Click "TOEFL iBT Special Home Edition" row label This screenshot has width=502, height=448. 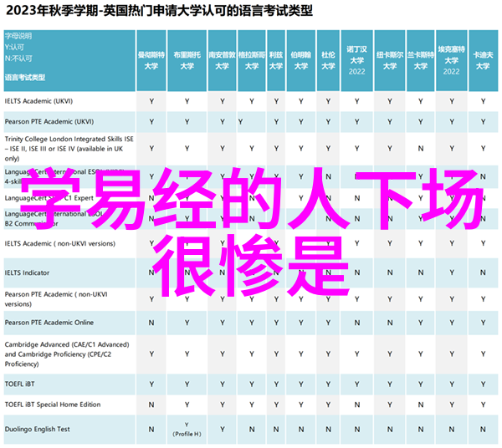(53, 405)
